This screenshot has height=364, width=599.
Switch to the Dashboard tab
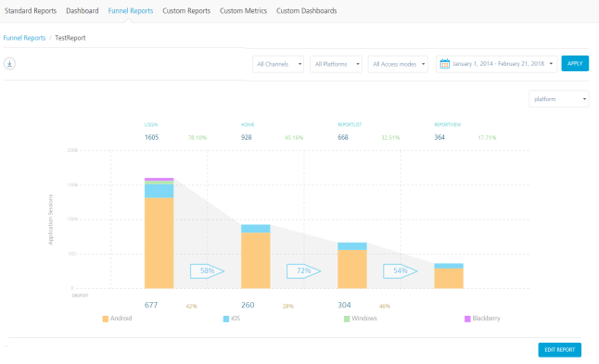tap(83, 11)
